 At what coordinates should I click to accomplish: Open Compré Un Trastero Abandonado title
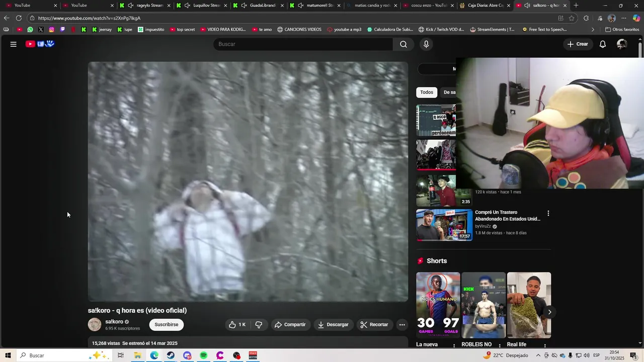(x=508, y=216)
